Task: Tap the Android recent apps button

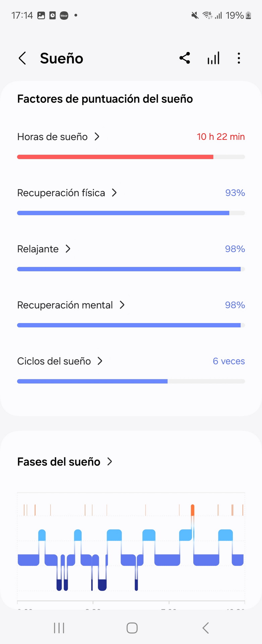Action: point(59,628)
